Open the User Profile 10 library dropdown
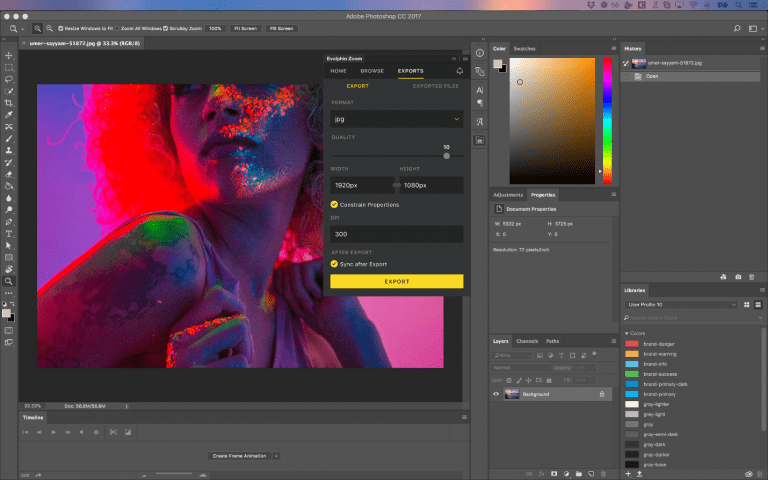Screen dimensions: 768x480 pyautogui.click(x=733, y=304)
